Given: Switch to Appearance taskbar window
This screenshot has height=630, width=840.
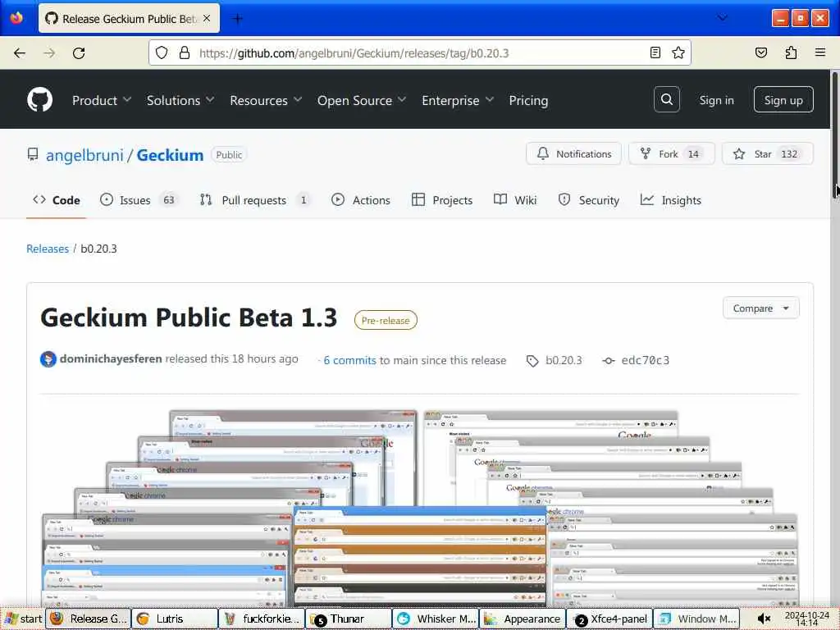Looking at the screenshot, I should click(x=523, y=619).
